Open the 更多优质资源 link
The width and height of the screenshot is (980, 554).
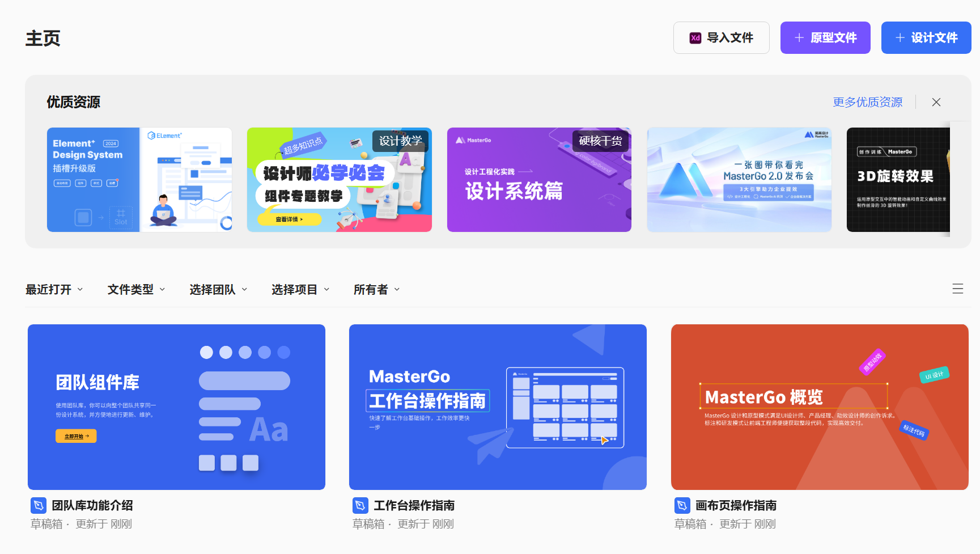click(x=867, y=102)
